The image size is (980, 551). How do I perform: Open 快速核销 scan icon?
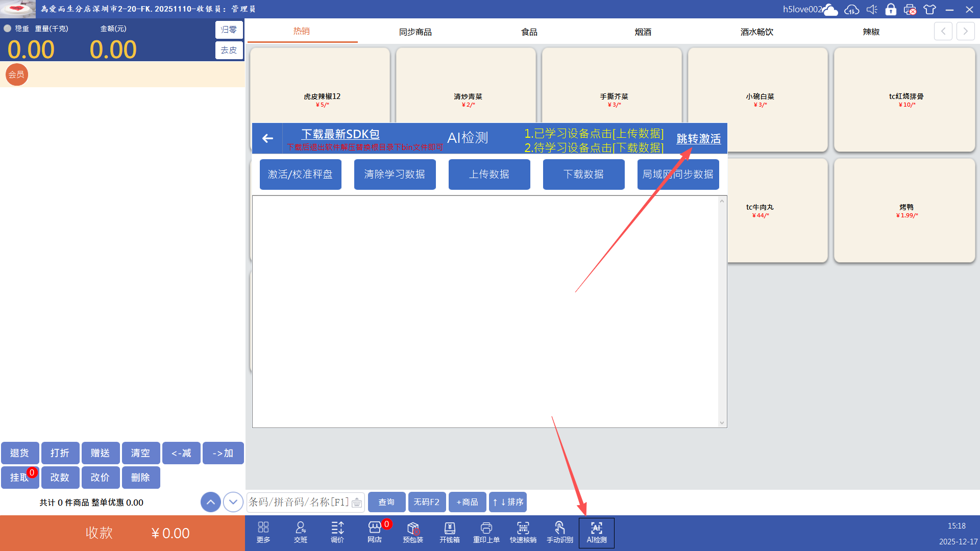tap(523, 532)
